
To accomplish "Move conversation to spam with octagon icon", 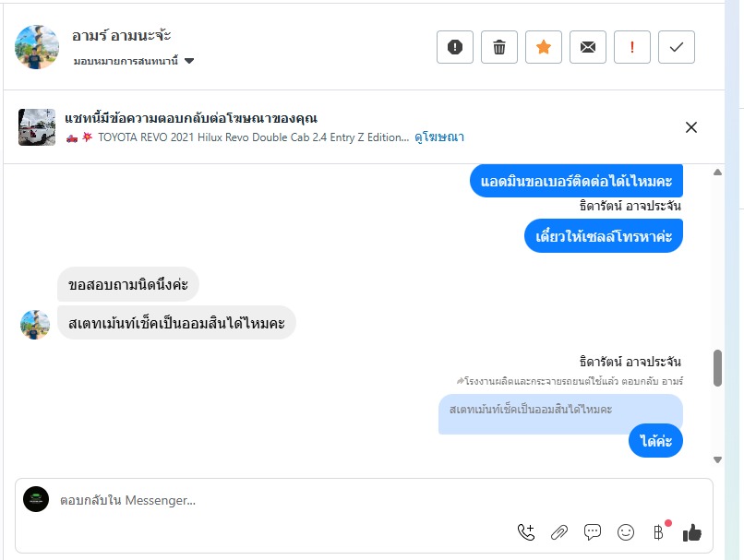I will [455, 47].
